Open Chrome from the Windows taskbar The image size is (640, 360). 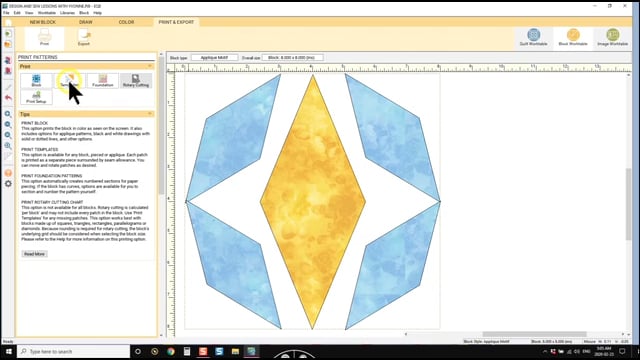pos(171,351)
